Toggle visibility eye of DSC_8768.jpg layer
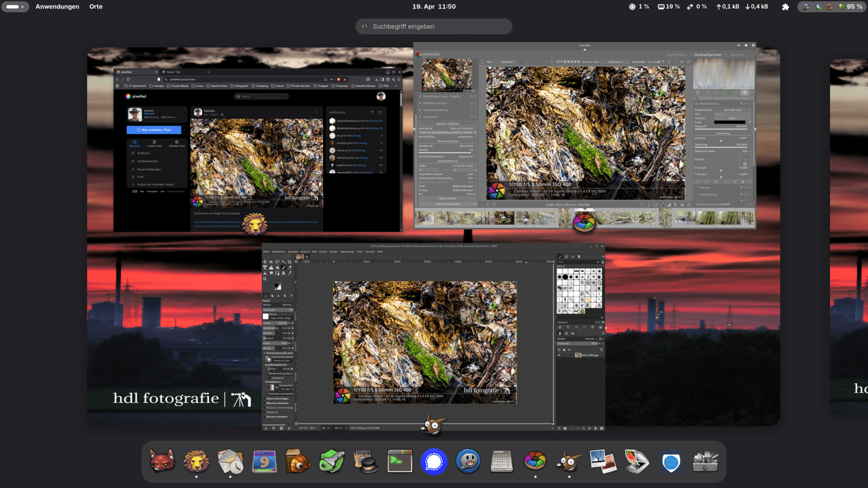This screenshot has height=488, width=868. 559,355
